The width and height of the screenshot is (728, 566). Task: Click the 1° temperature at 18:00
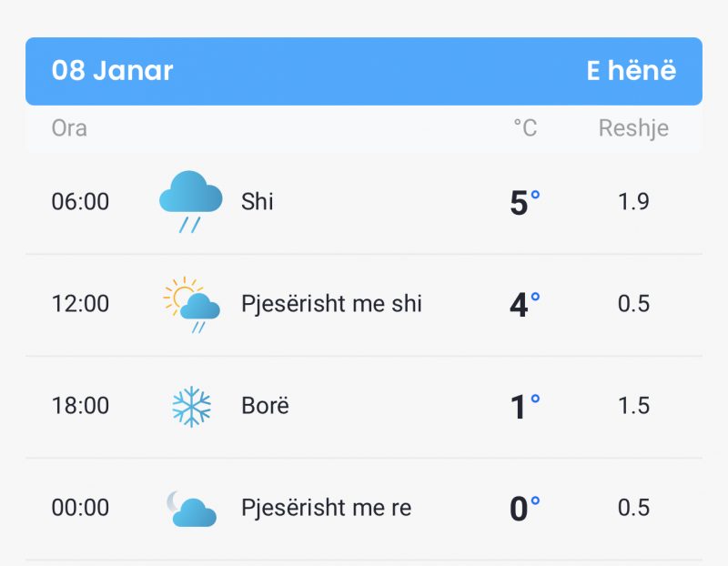[x=525, y=406]
